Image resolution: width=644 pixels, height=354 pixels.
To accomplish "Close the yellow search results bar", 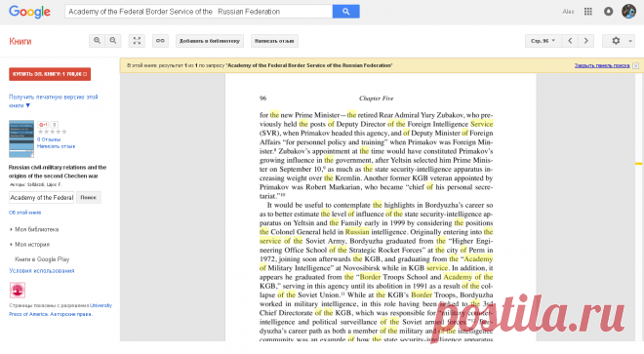I will click(x=635, y=65).
